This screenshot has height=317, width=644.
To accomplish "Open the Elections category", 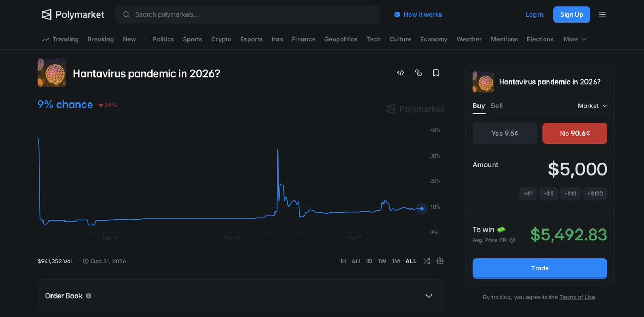I will click(540, 39).
